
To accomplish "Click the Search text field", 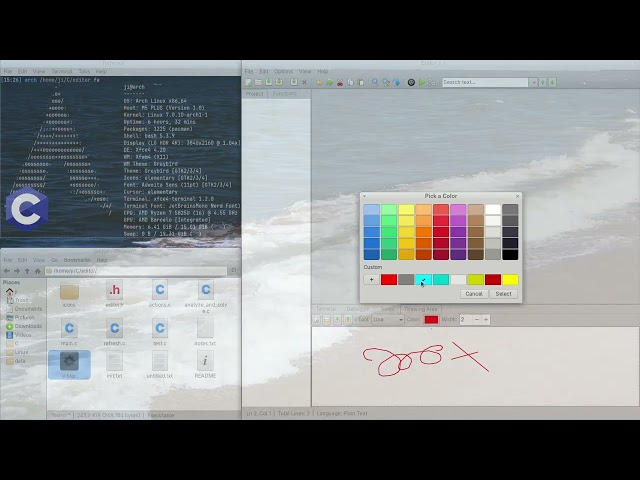I will pos(485,82).
